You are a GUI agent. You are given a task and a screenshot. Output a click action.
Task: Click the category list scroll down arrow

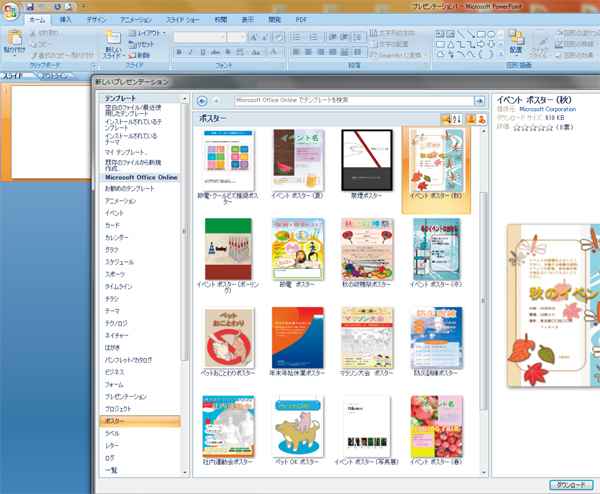tap(185, 473)
